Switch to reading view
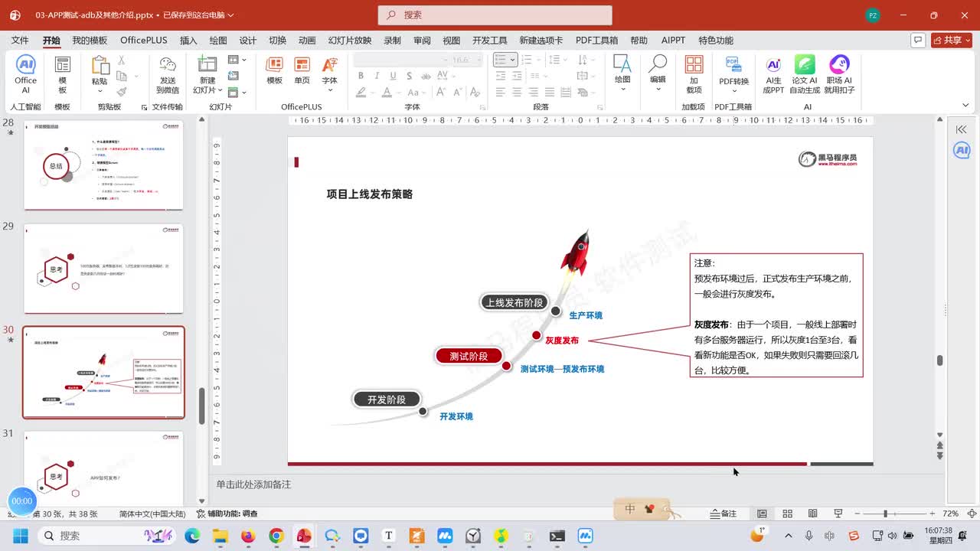The image size is (980, 551). pos(812,514)
